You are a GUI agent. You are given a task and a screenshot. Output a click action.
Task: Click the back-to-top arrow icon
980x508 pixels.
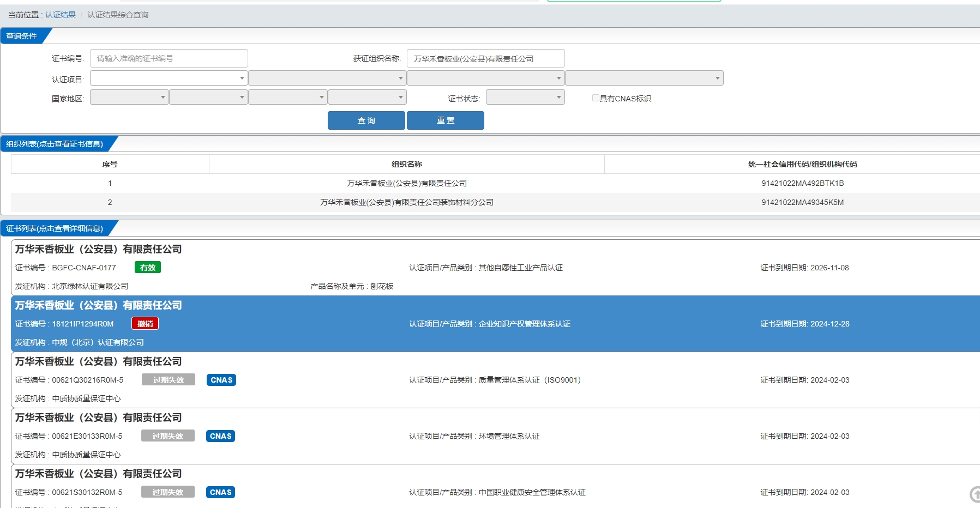pyautogui.click(x=975, y=494)
